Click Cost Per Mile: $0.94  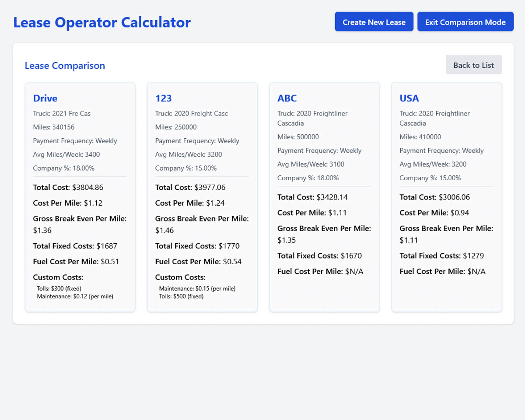(434, 213)
